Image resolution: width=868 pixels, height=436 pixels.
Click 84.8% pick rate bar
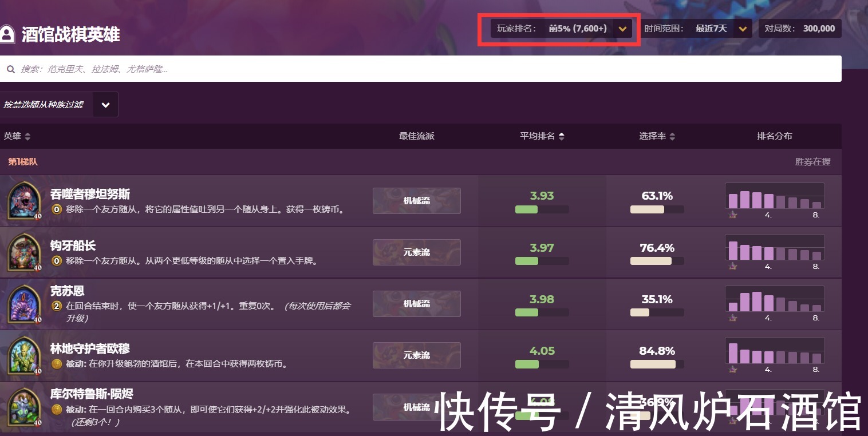[x=657, y=364]
